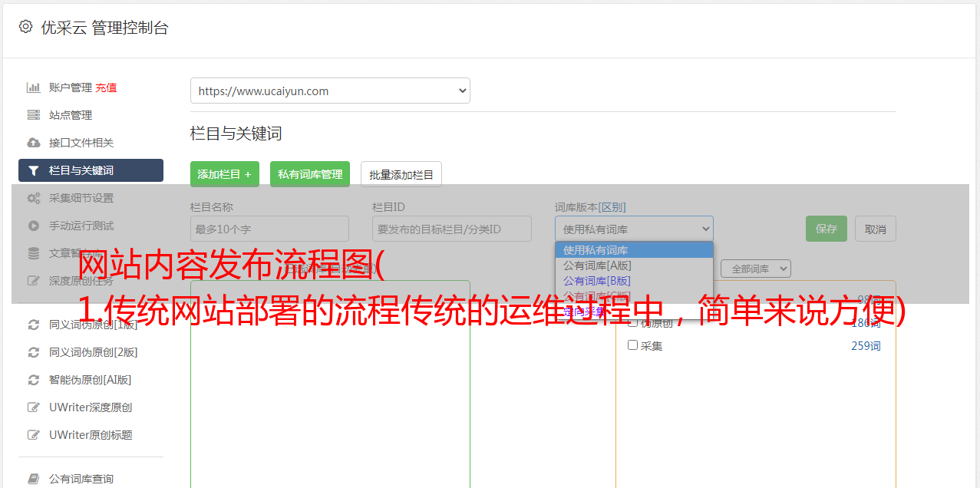Open the 词库版本[区别] dropdown
This screenshot has height=488, width=980.
click(x=634, y=229)
